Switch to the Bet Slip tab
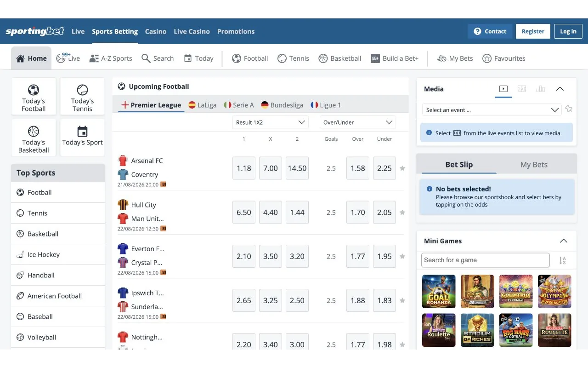 459,164
